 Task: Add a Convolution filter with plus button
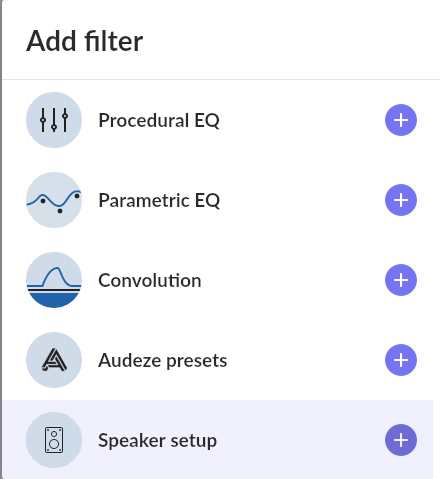coord(401,280)
